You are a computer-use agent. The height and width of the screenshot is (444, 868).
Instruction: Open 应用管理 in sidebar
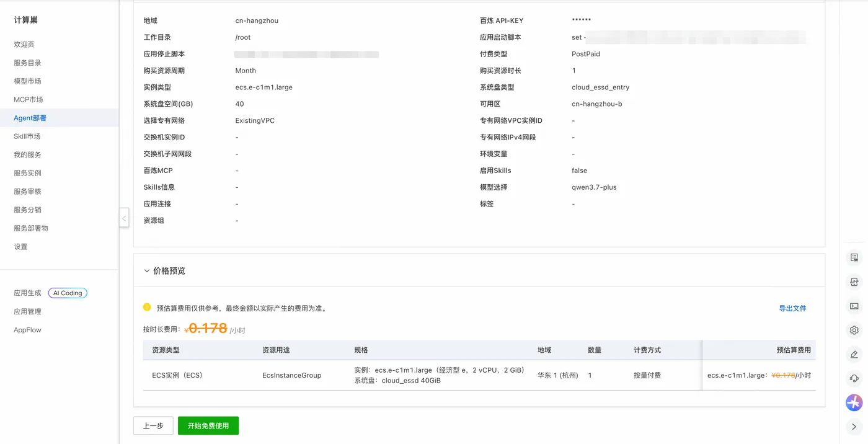point(27,312)
